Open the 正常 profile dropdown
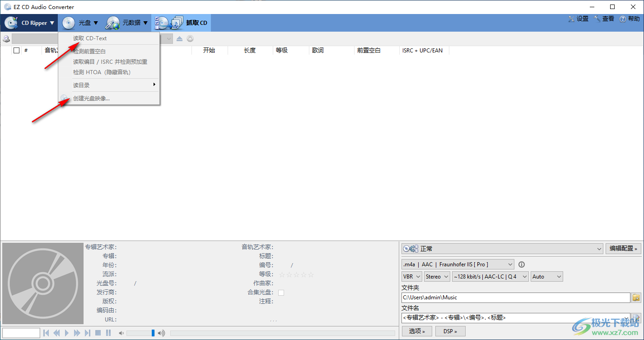This screenshot has height=340, width=644. pos(502,249)
